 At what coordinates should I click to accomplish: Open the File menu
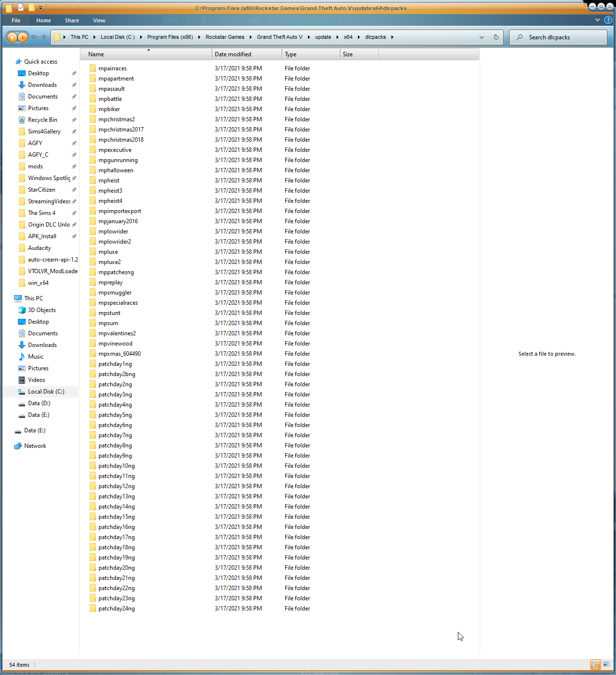pos(16,20)
